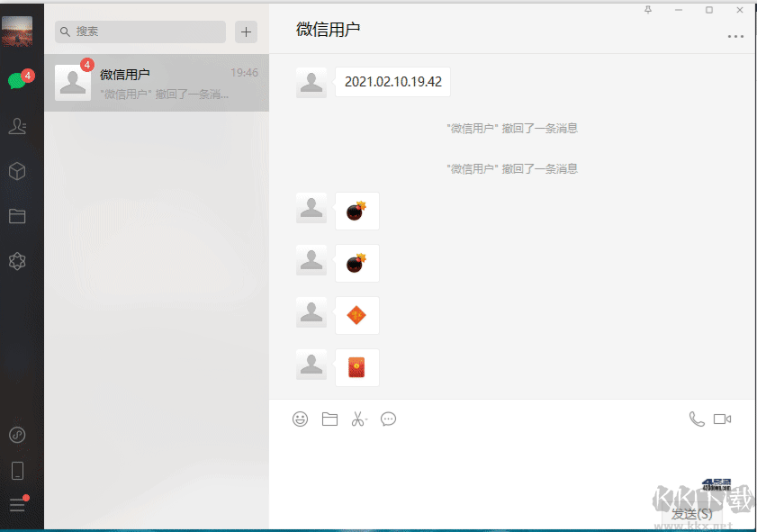Open Chat Files via the sidebar folder icon
The width and height of the screenshot is (757, 532).
point(17,216)
